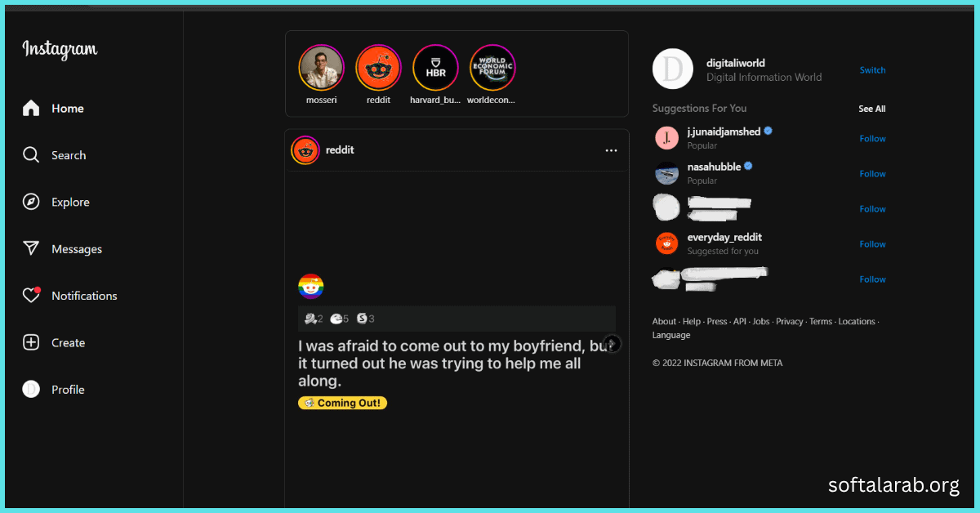980x513 pixels.
Task: Click the Messages paper plane icon
Action: point(31,248)
